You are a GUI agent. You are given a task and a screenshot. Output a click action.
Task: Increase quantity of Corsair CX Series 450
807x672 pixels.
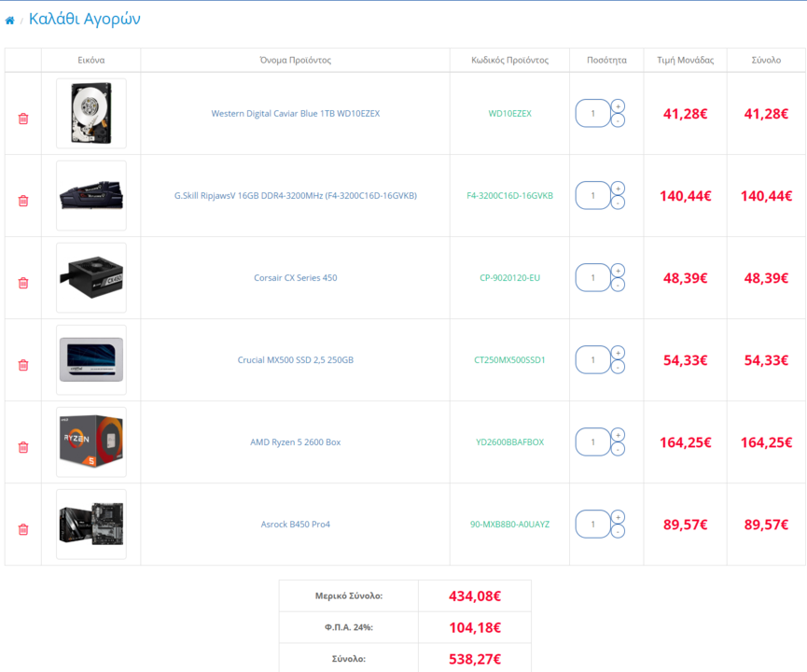[x=619, y=271]
